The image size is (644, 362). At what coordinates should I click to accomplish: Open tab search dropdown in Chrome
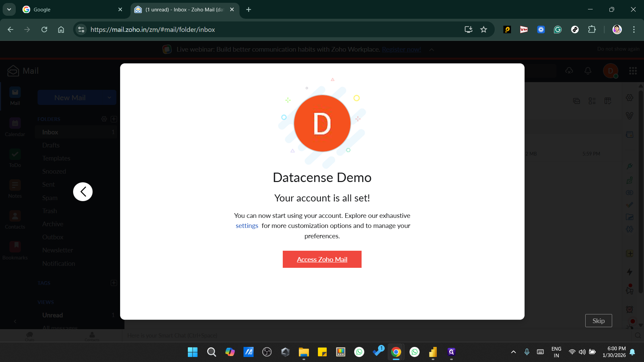click(9, 9)
